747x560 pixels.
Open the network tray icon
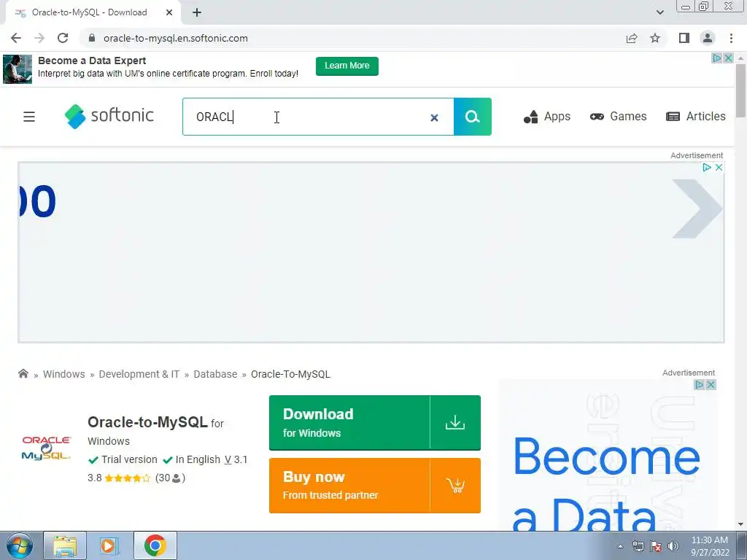pos(638,546)
